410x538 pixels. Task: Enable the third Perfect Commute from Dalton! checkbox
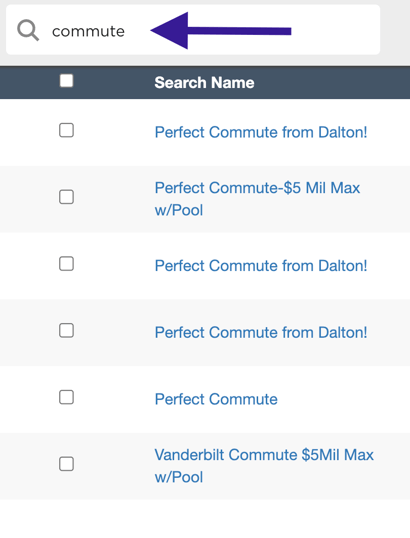click(66, 330)
